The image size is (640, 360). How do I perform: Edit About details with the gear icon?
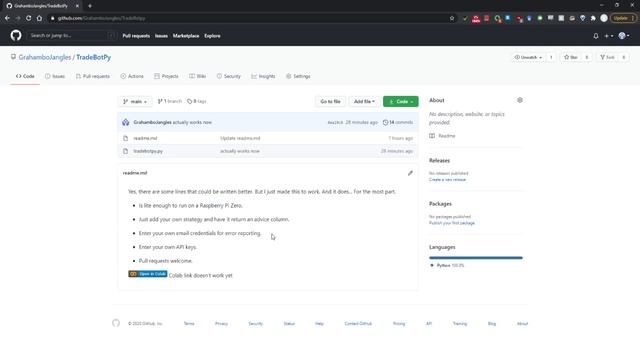click(x=520, y=100)
